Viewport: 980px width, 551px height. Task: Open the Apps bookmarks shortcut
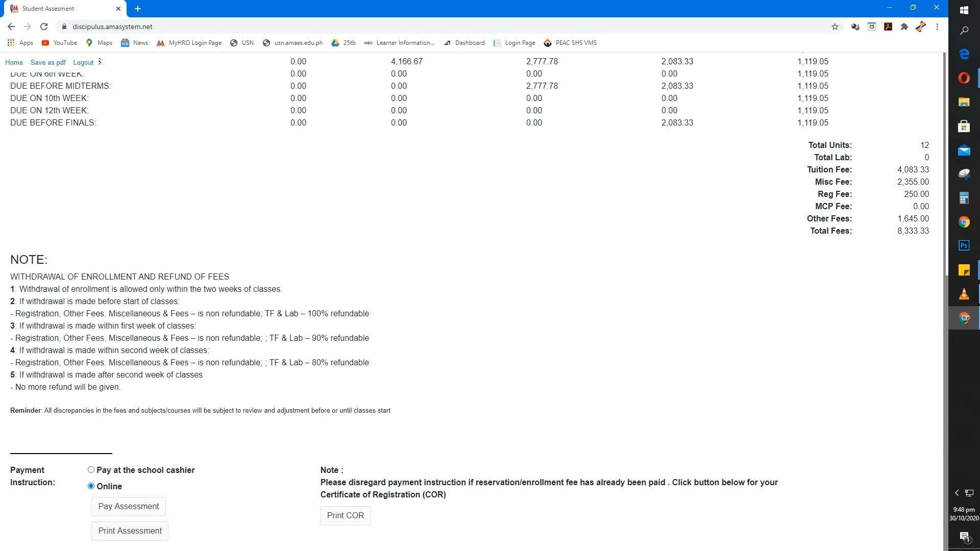[20, 43]
